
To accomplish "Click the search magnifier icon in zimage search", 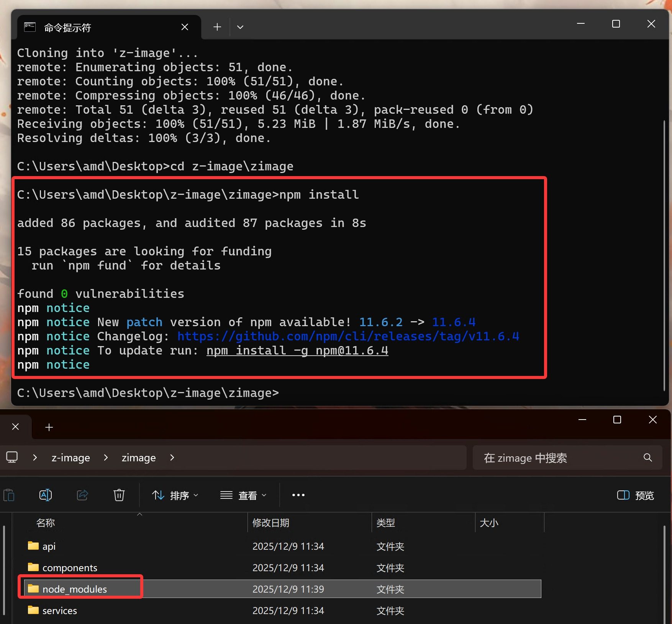I will (647, 457).
